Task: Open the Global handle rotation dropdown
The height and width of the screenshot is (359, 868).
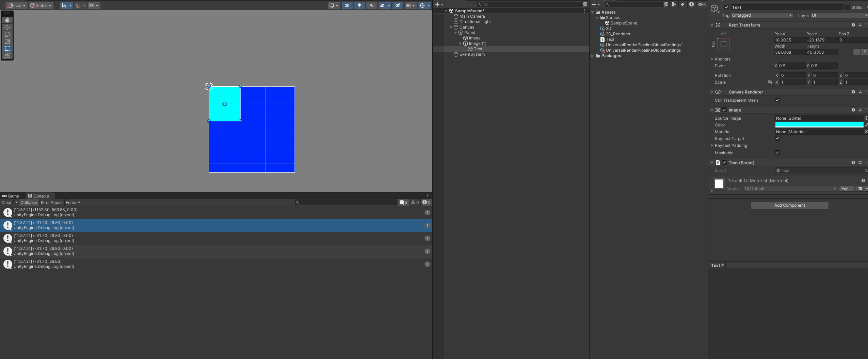Action: pyautogui.click(x=41, y=5)
